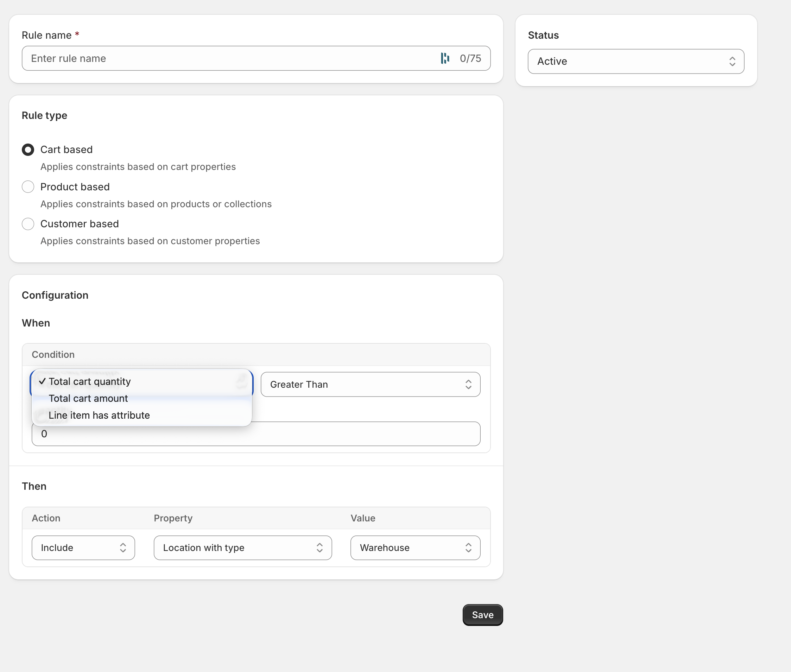This screenshot has width=791, height=672.
Task: Open the Include action dropdown
Action: [x=83, y=548]
